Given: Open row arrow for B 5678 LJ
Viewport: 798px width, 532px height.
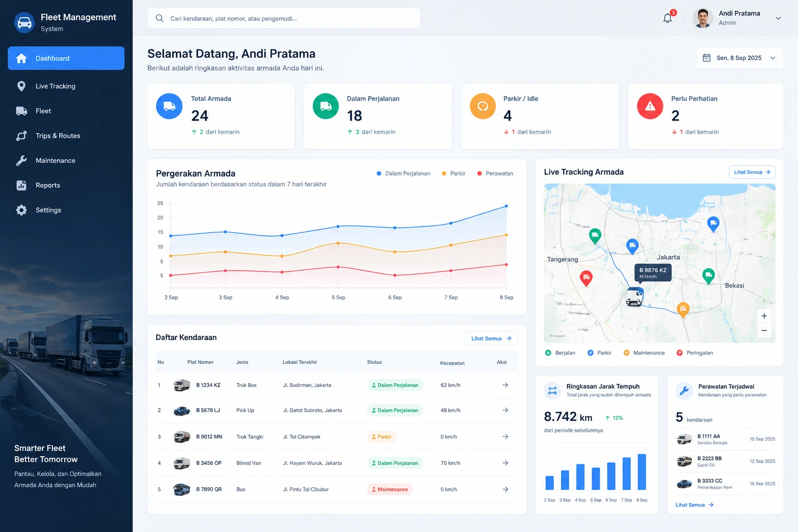Looking at the screenshot, I should click(x=505, y=410).
